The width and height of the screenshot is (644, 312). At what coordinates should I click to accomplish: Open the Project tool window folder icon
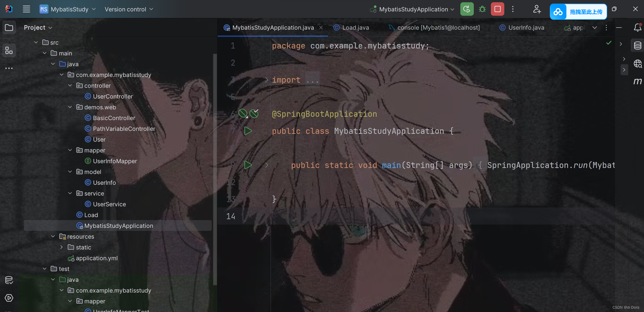[x=9, y=28]
